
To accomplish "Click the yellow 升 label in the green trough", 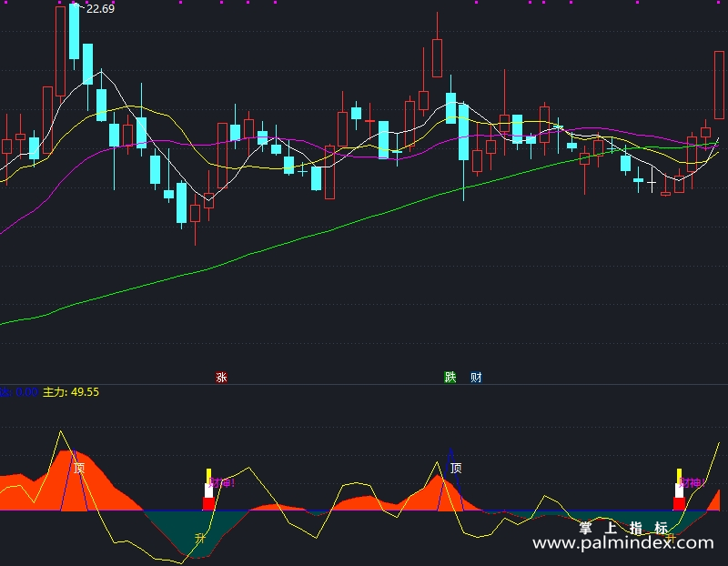I will [x=200, y=539].
